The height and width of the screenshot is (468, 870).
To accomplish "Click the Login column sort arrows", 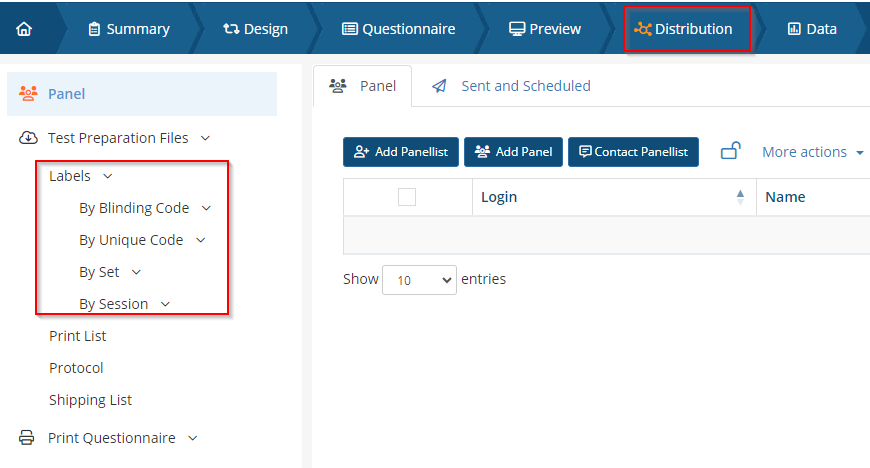I will coord(740,197).
